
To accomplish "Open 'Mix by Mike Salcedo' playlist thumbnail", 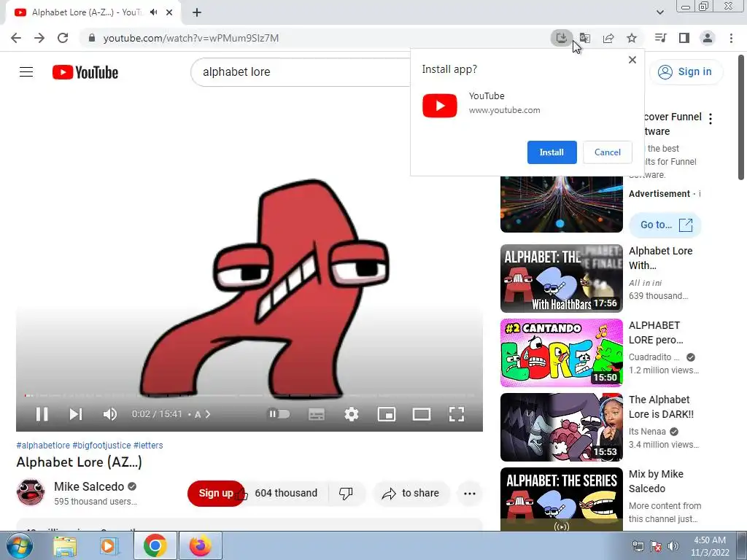I will point(561,499).
